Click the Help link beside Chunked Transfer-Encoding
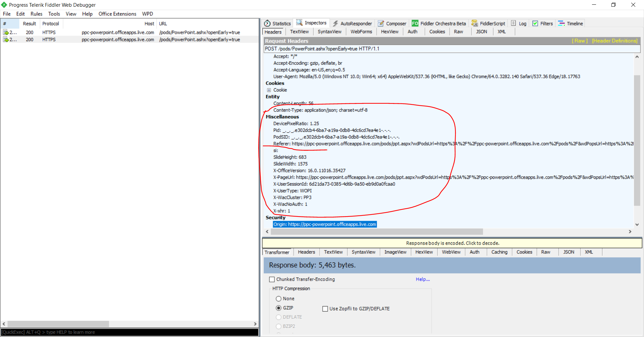The height and width of the screenshot is (337, 644). (x=423, y=279)
